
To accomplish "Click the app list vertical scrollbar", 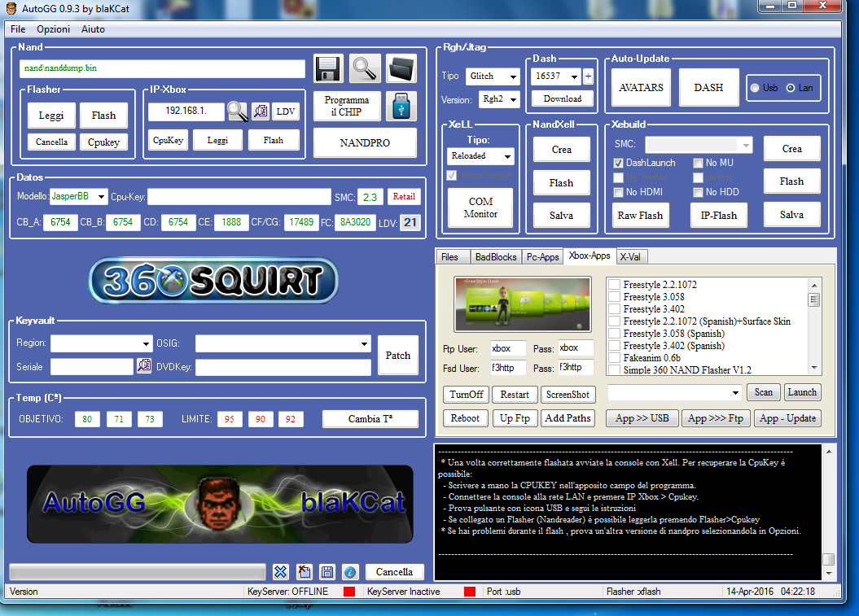I will point(814,326).
